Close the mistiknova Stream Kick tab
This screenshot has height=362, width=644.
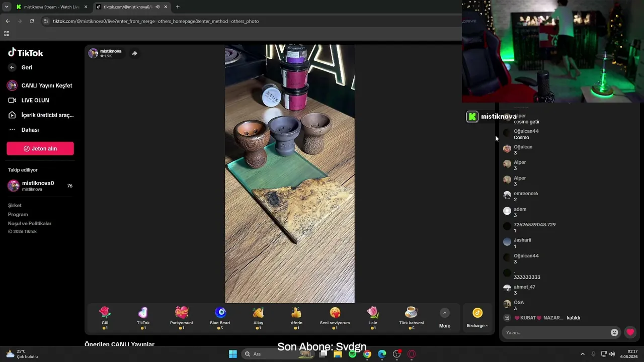[x=86, y=7]
